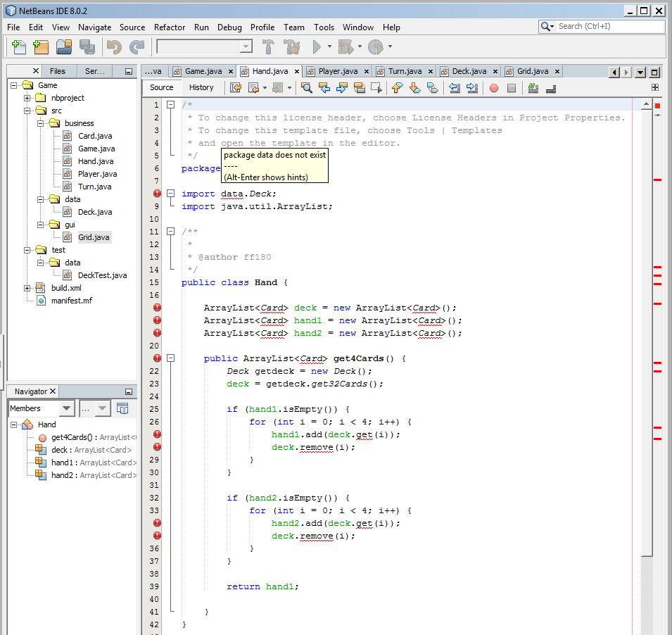Click the Build Project hammer icon
The width and height of the screenshot is (672, 635).
268,47
